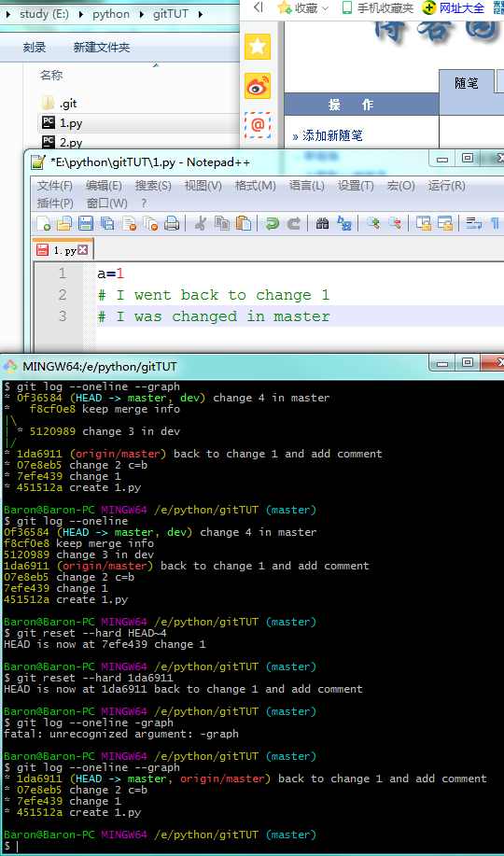Toggle Word Wrap icon in the toolbar
This screenshot has width=504, height=856.
473,223
